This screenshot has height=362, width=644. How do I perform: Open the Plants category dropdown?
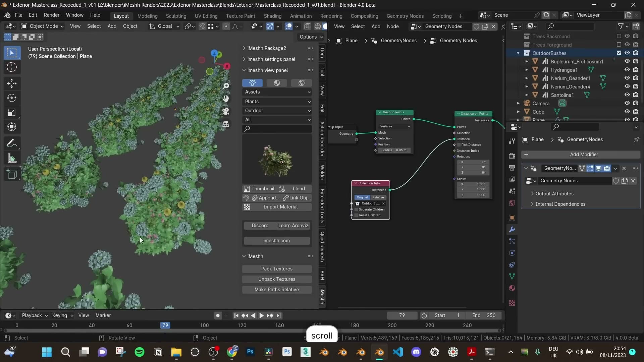(277, 102)
